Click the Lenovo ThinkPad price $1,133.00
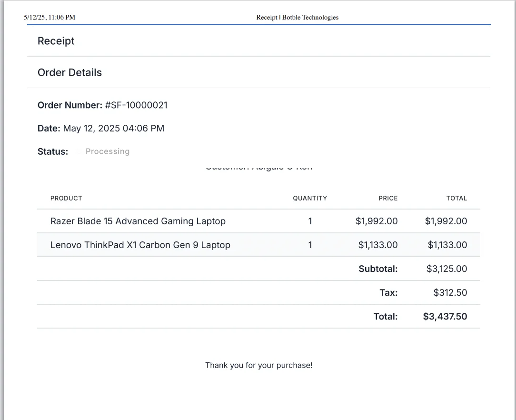The height and width of the screenshot is (420, 516). coord(378,245)
